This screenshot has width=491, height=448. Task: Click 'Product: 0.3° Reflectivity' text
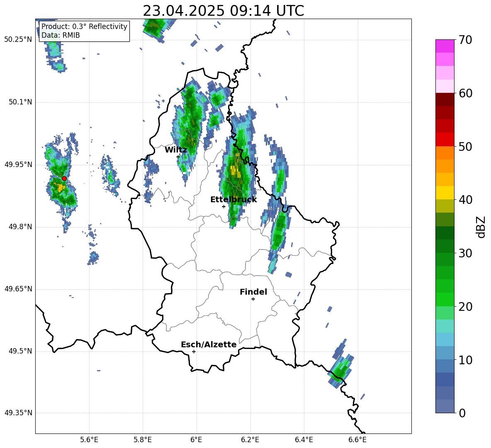tap(84, 26)
